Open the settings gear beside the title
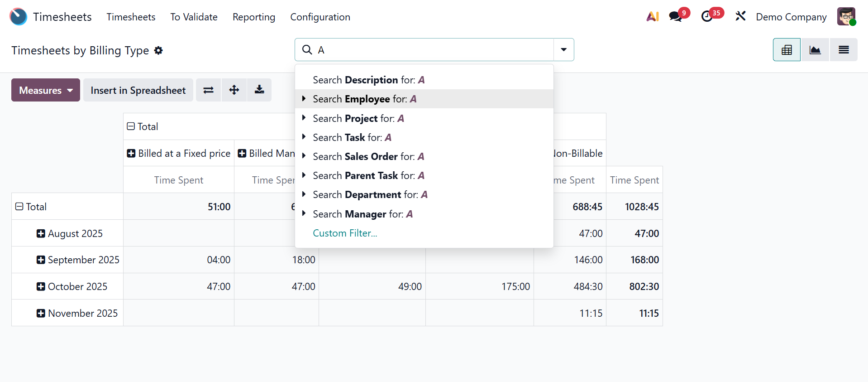Viewport: 868px width, 382px height. pos(158,50)
